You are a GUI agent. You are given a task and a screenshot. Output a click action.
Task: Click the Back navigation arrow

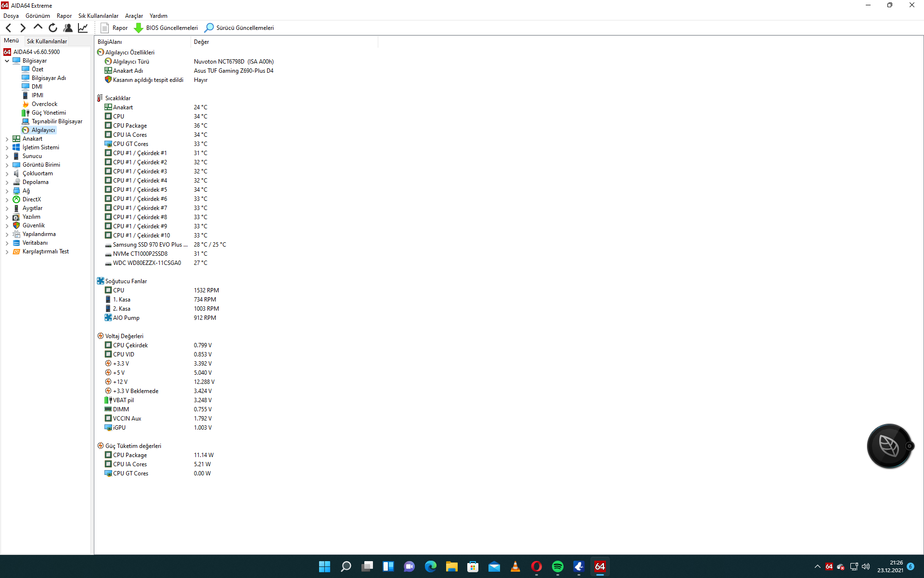coord(8,28)
